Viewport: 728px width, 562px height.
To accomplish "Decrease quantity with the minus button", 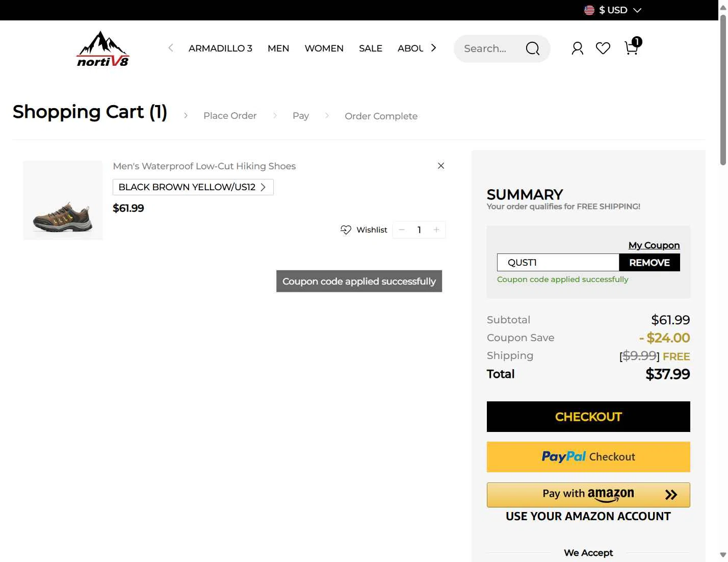I will pos(402,230).
